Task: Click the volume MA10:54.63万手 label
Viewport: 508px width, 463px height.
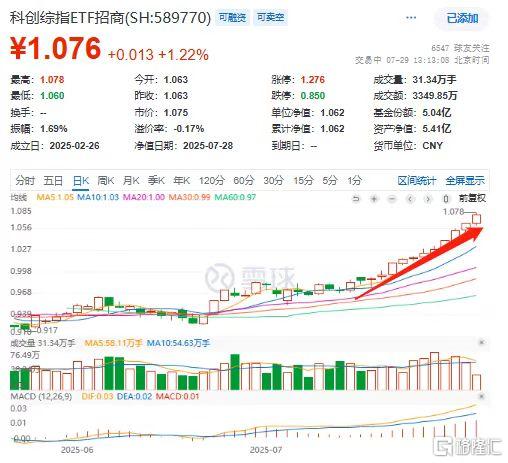Action: click(178, 343)
